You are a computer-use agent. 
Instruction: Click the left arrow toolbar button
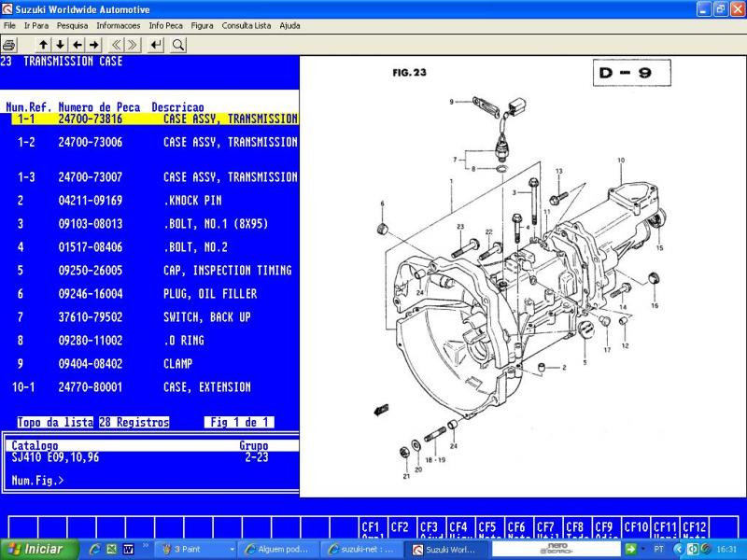coord(78,45)
